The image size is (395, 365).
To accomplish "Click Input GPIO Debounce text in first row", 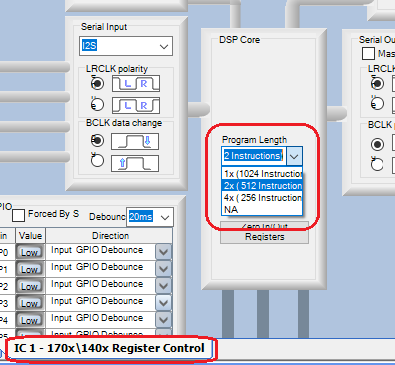I will click(97, 250).
